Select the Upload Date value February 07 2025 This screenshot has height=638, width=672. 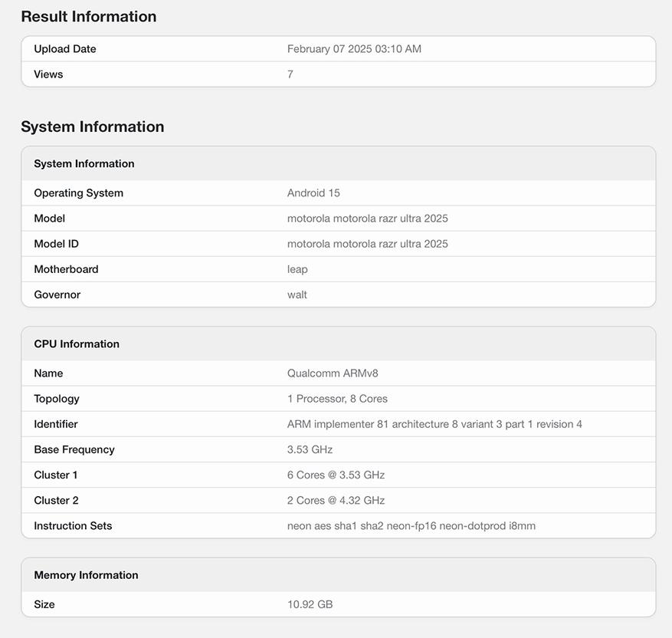(354, 49)
